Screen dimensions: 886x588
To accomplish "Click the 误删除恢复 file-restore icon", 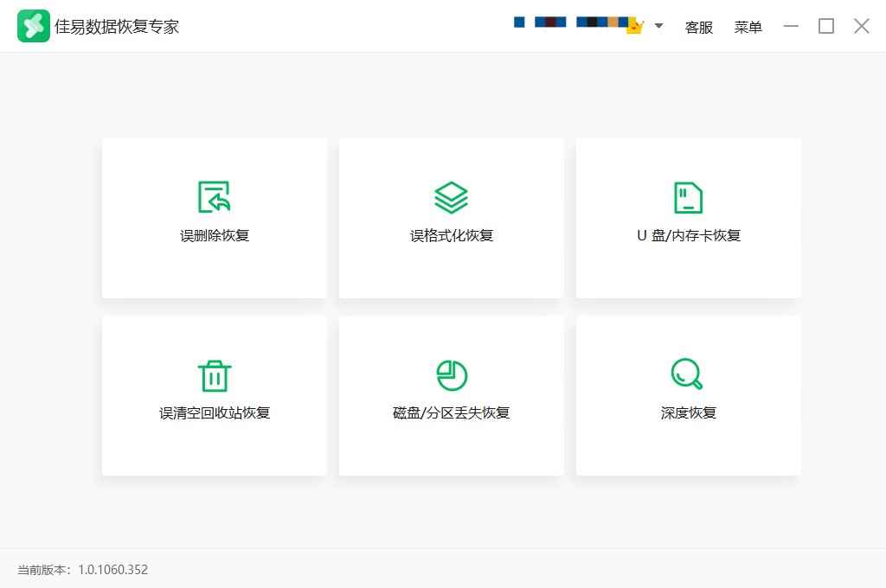I will (215, 197).
